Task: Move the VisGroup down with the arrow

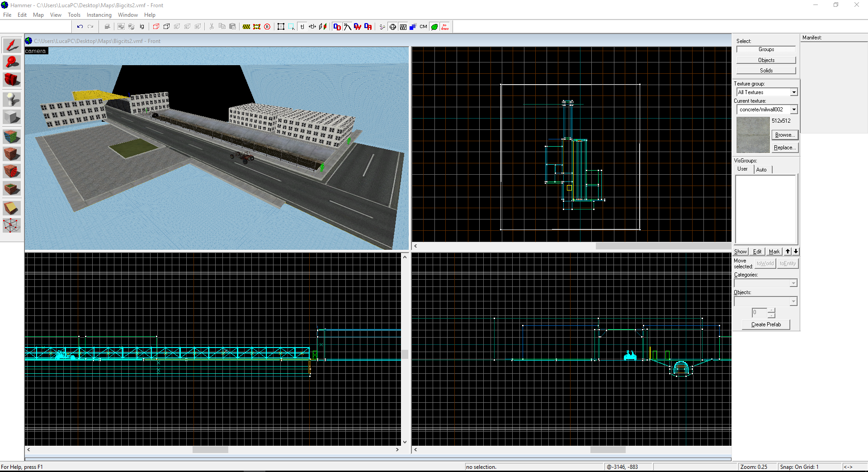Action: tap(796, 252)
